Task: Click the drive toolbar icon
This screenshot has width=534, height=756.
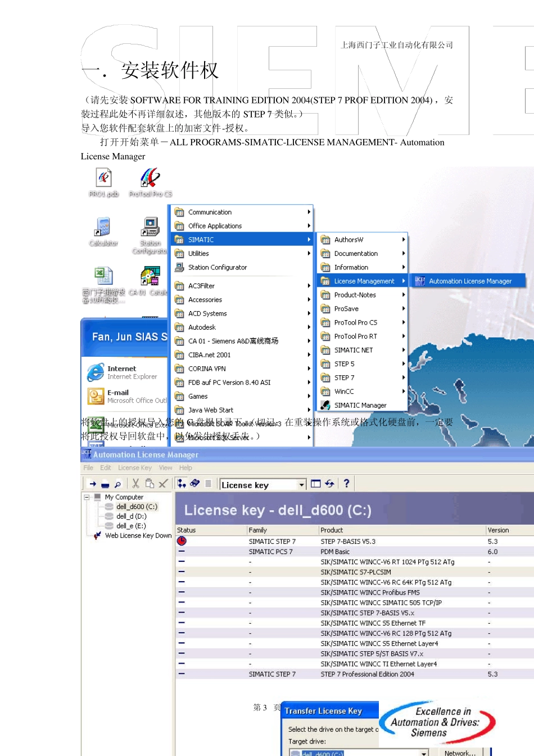Action: pyautogui.click(x=105, y=484)
